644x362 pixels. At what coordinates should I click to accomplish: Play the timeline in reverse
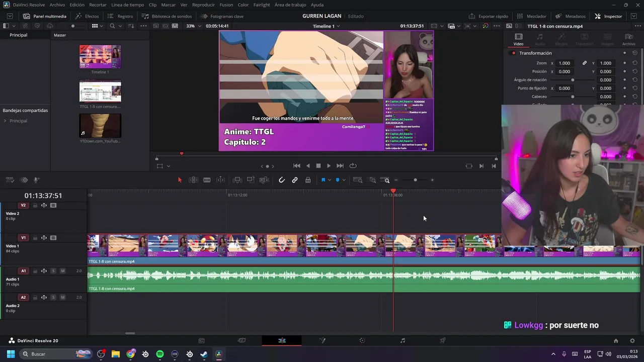click(308, 166)
